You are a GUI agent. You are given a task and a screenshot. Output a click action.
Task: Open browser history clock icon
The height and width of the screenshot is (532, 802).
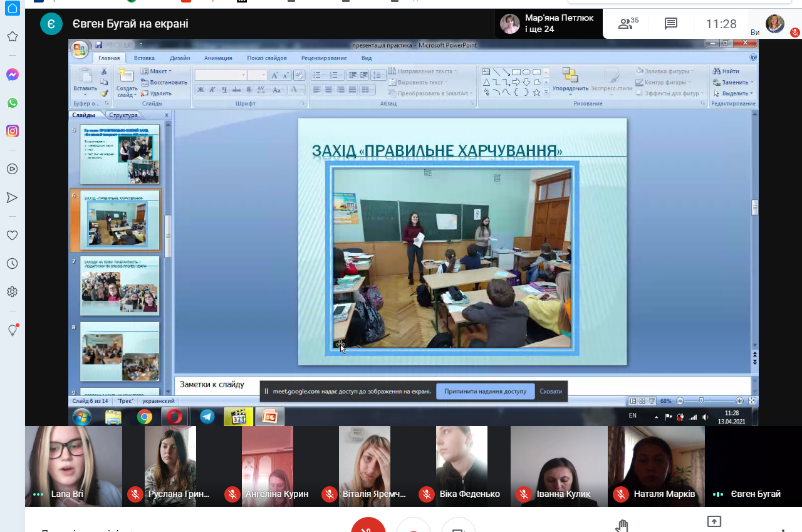coord(12,264)
